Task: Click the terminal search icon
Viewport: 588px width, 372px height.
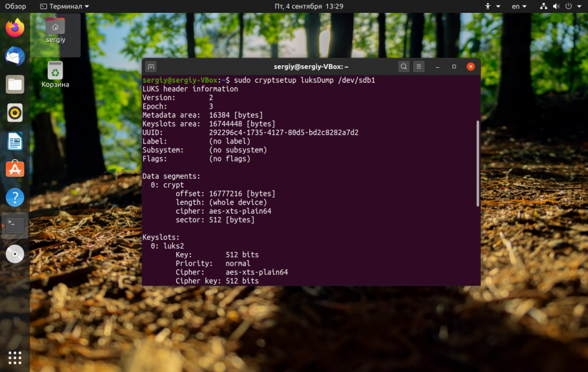Action: 404,67
